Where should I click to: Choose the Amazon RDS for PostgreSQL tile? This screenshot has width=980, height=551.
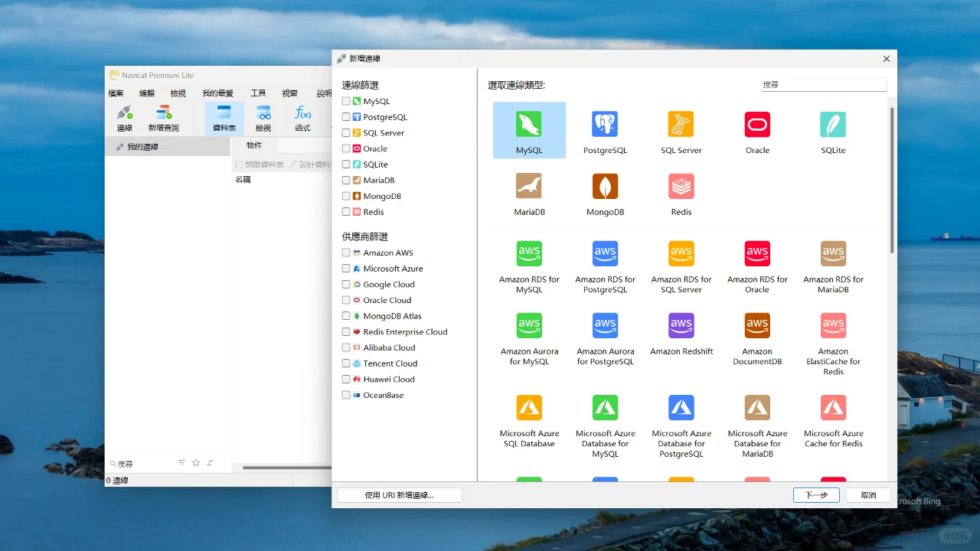pyautogui.click(x=605, y=266)
